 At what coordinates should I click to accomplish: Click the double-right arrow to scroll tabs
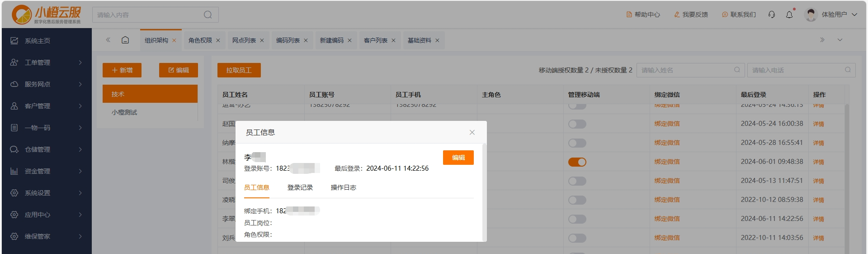[822, 40]
